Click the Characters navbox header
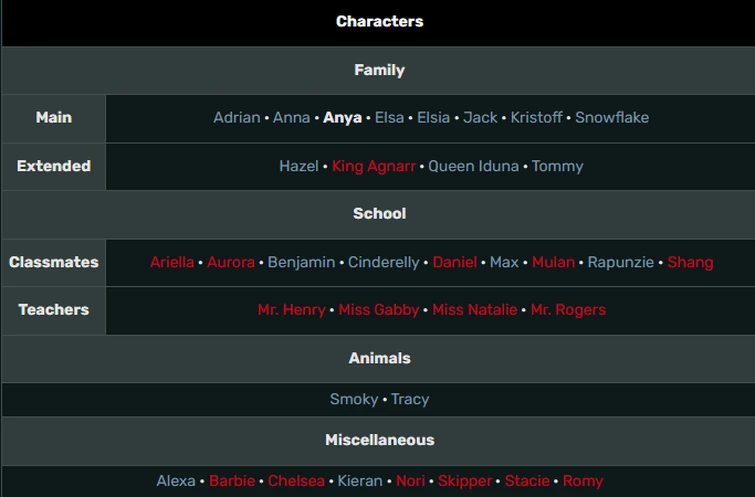The width and height of the screenshot is (755, 497). click(379, 22)
